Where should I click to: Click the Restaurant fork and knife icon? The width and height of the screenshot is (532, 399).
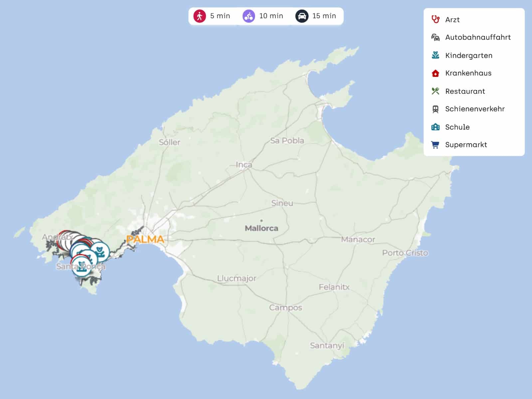click(x=435, y=91)
